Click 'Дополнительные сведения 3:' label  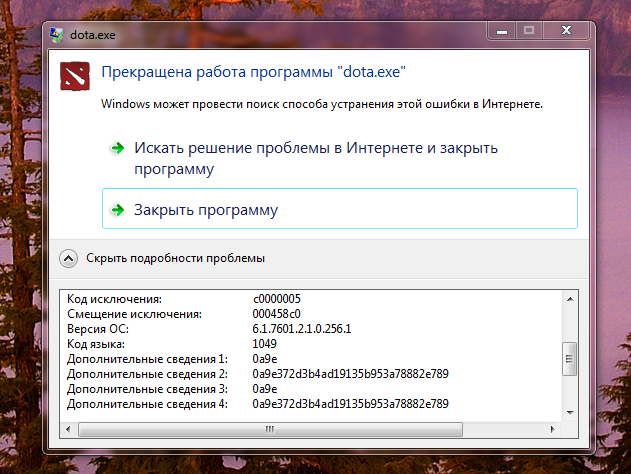[147, 389]
